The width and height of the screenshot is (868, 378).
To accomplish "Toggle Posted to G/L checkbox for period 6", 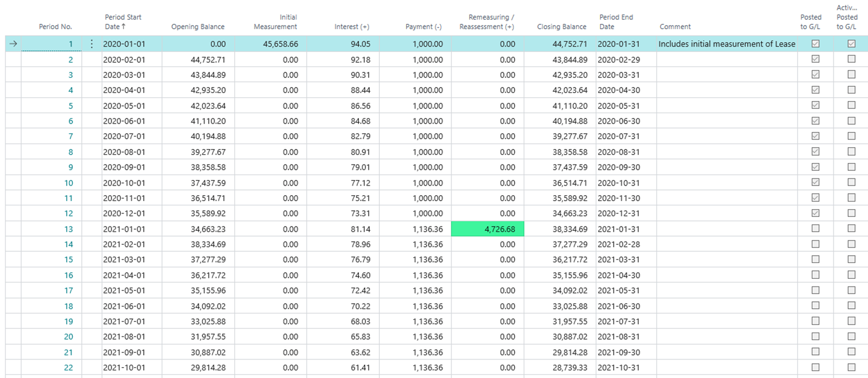I will (816, 121).
